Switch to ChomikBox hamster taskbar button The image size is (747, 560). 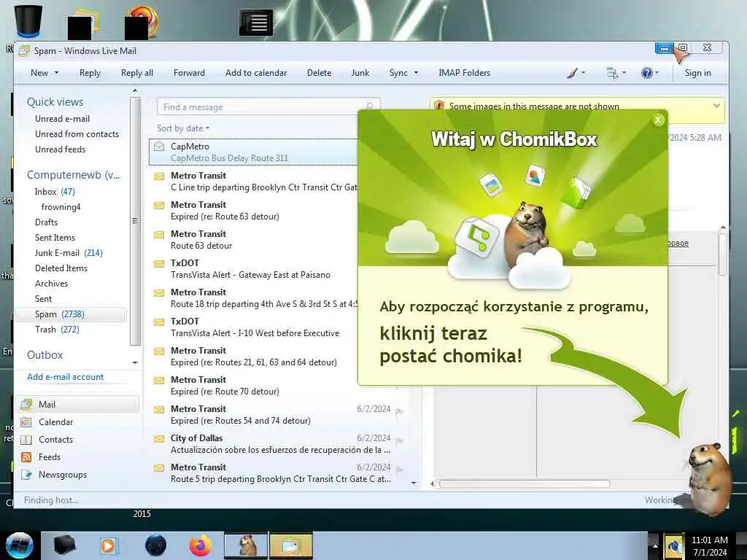tap(247, 545)
